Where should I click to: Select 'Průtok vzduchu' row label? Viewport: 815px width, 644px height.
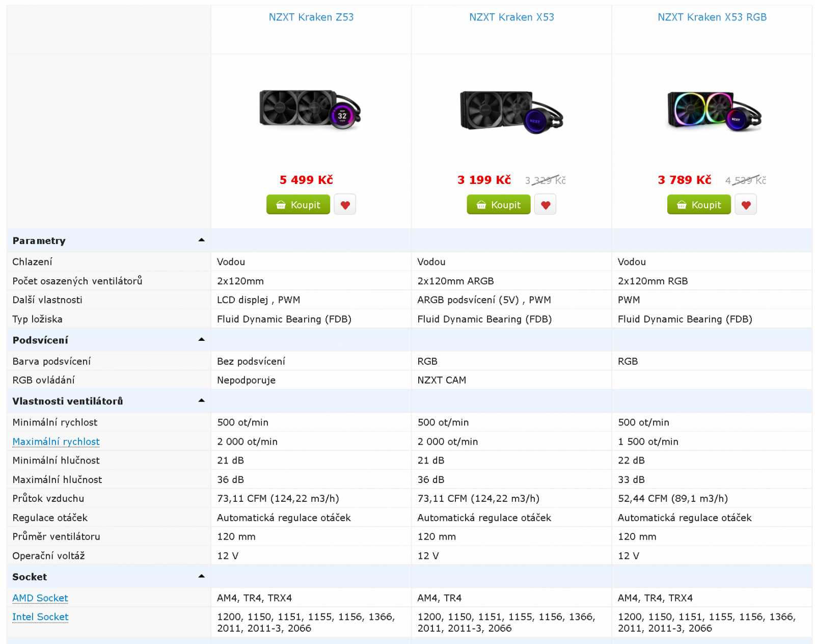48,499
